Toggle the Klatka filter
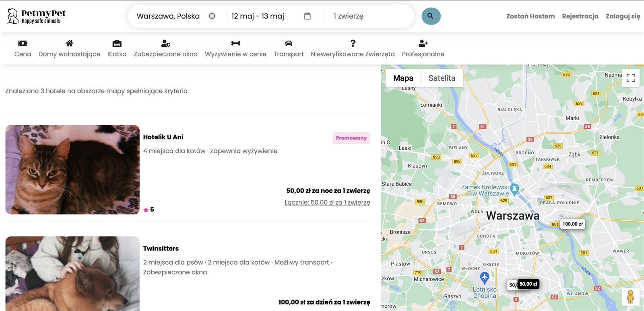Screen dimensions: 644x311 pos(117,48)
